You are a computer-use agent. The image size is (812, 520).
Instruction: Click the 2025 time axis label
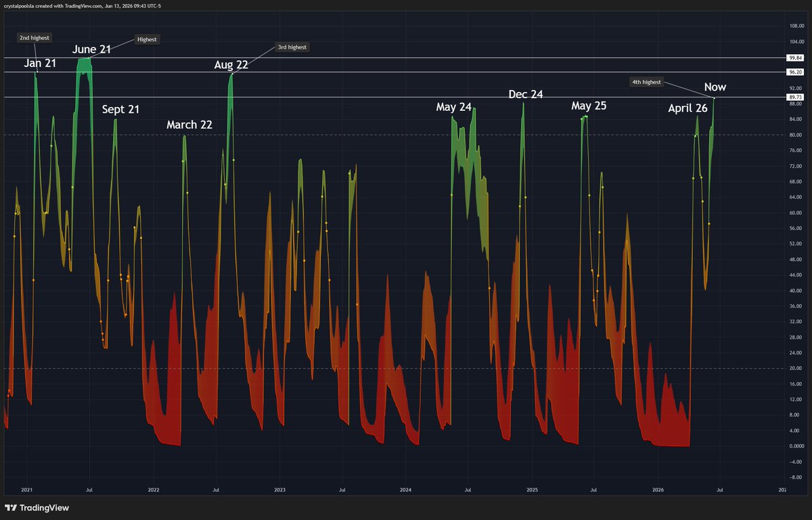pos(532,489)
